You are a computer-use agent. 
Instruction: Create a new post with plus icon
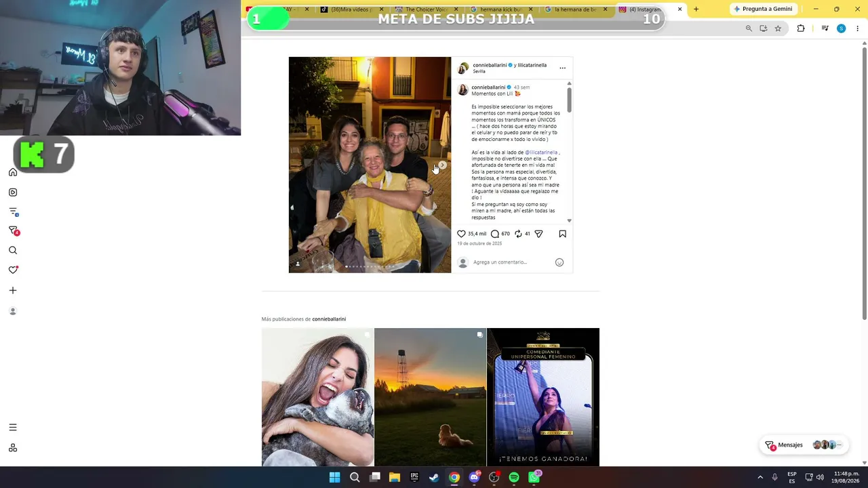[x=13, y=291]
